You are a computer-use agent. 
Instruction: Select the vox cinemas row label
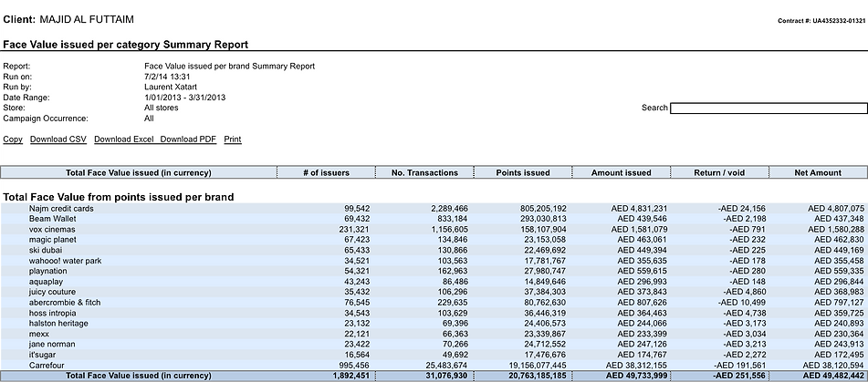(52, 230)
